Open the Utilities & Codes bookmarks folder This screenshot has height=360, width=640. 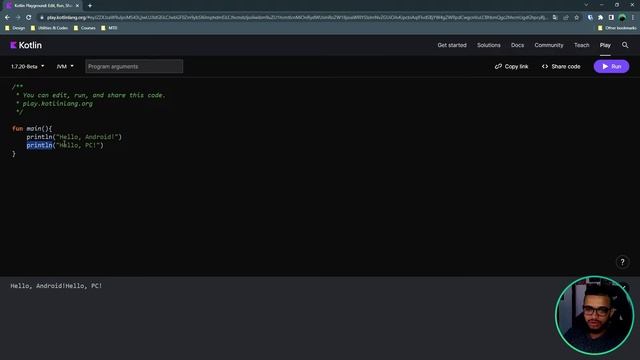click(49, 28)
